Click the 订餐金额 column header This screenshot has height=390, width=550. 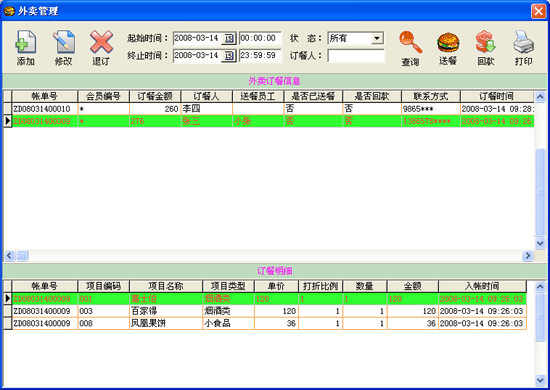click(x=155, y=96)
